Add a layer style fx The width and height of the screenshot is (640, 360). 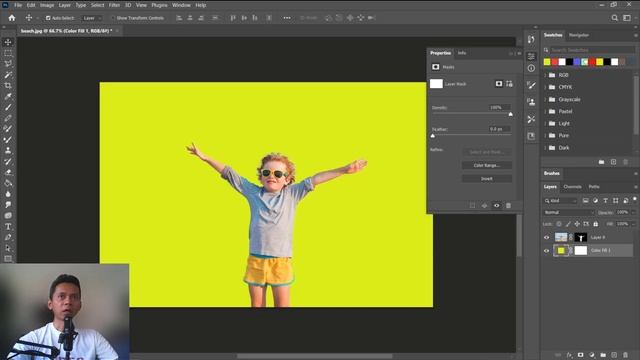coord(569,355)
